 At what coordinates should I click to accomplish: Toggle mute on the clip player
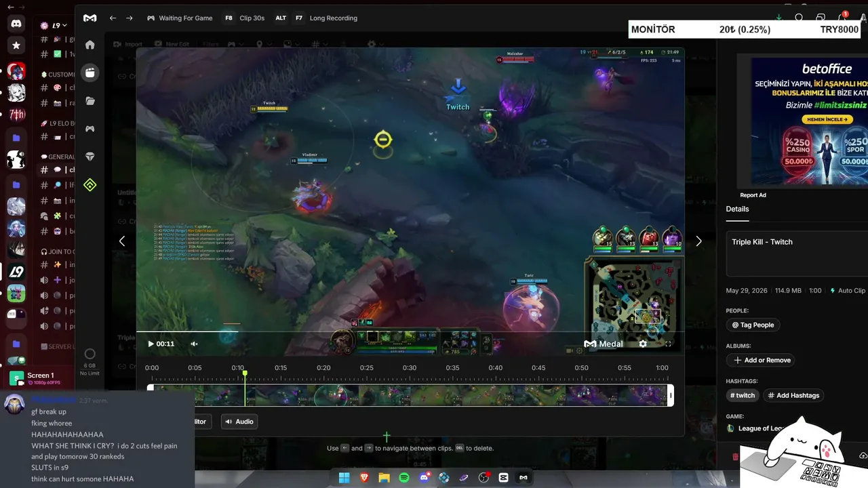[194, 344]
